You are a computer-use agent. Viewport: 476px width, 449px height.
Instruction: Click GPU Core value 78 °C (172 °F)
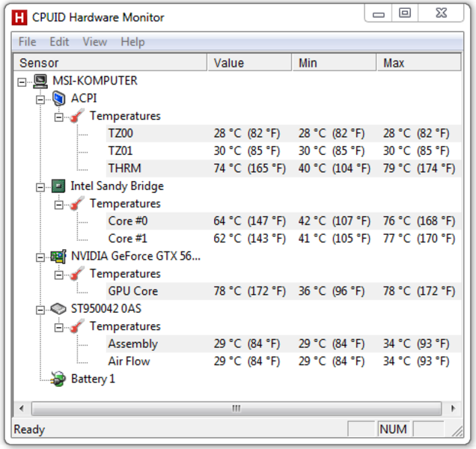coord(249,291)
